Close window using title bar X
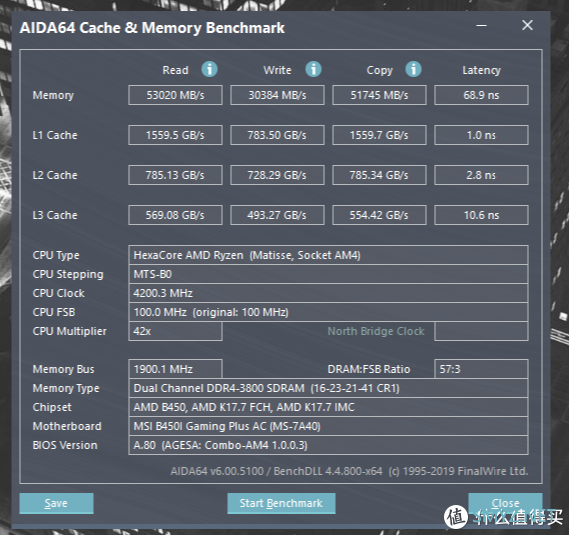 [527, 25]
